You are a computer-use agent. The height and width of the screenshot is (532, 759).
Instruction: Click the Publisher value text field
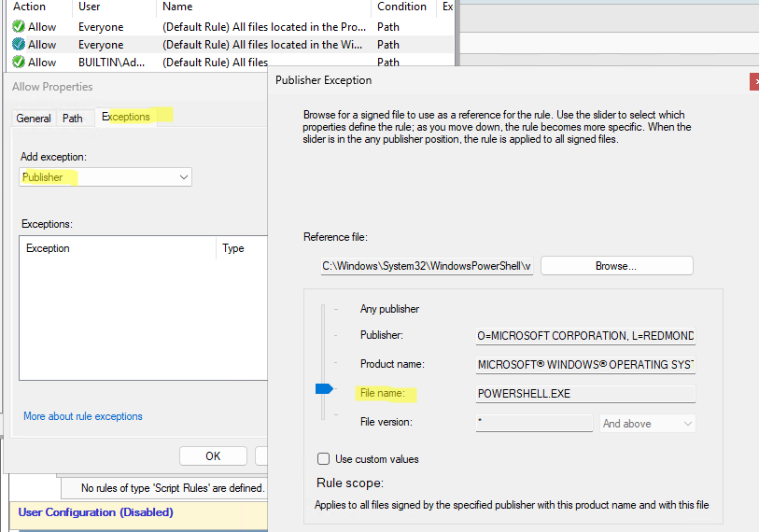click(x=585, y=336)
